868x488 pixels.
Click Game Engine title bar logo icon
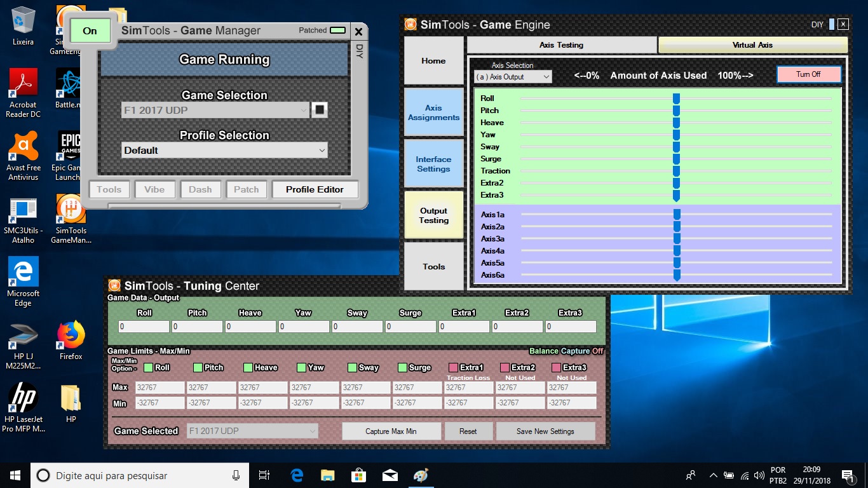tap(410, 25)
